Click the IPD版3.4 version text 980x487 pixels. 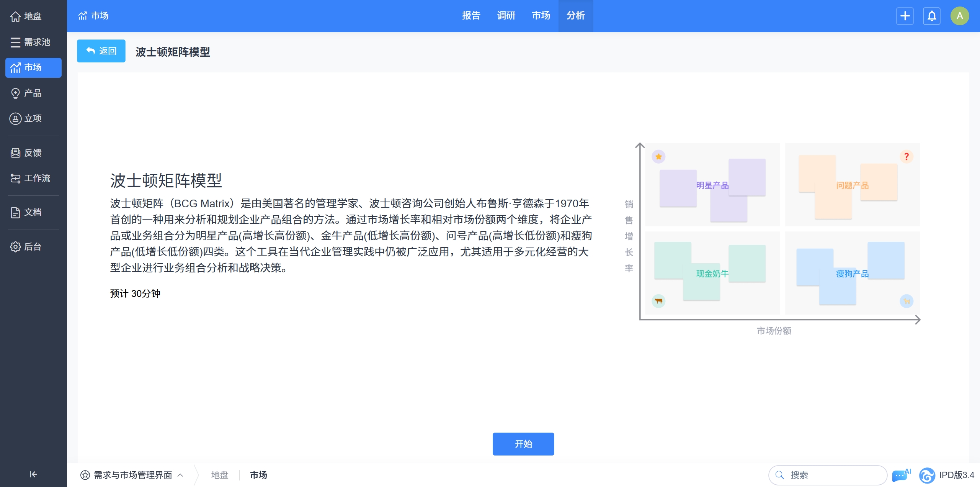pos(957,475)
